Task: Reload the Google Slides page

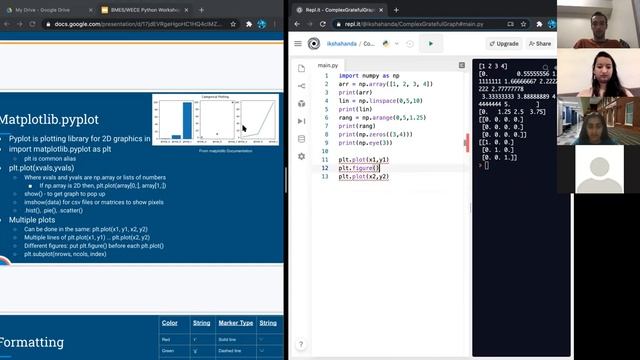Action: pos(32,24)
